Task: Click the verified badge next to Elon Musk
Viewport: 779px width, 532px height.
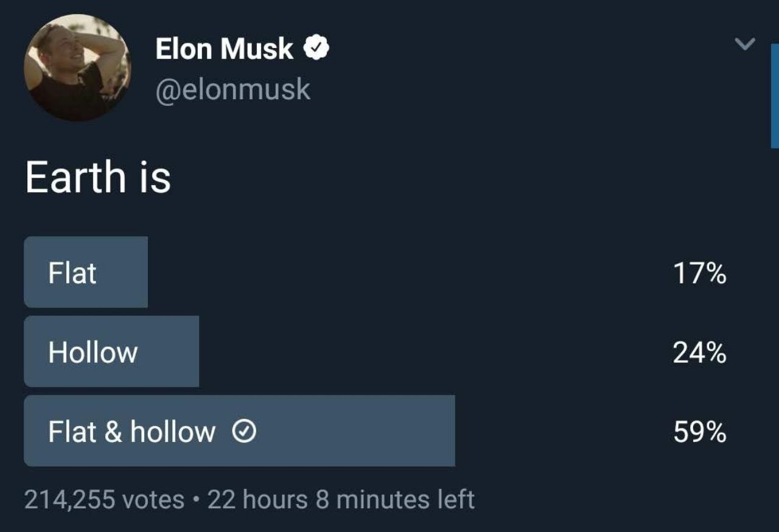Action: 317,49
